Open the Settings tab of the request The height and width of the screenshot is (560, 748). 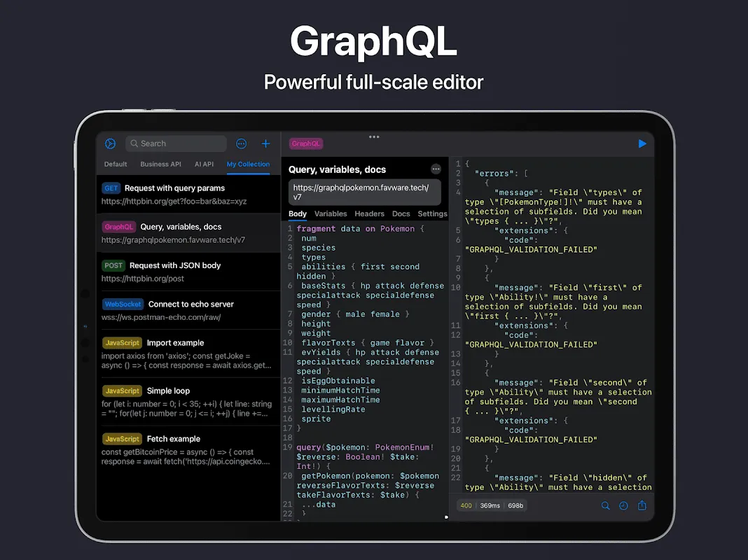click(433, 213)
